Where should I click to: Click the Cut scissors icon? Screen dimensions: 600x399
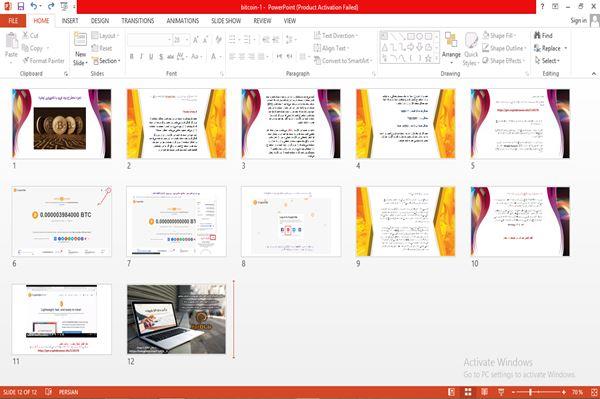(26, 36)
